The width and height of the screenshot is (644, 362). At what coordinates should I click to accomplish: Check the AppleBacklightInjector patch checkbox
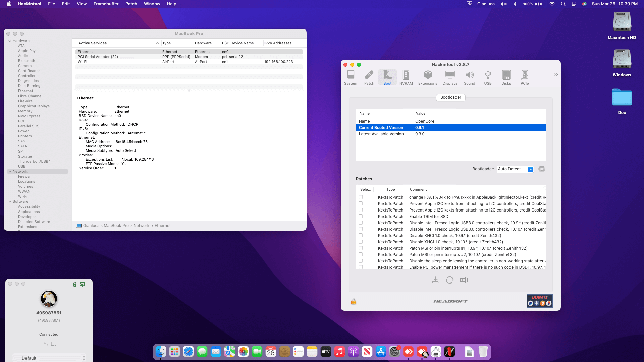(x=361, y=197)
